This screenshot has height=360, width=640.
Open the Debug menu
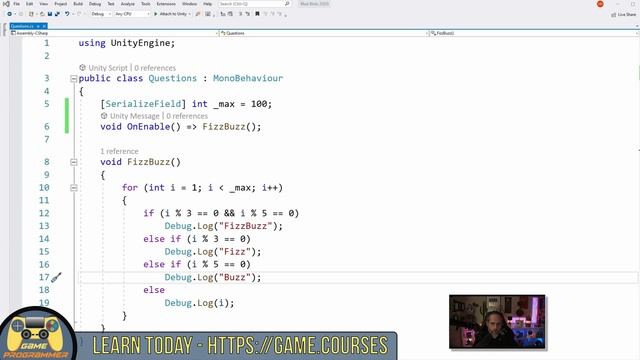pyautogui.click(x=95, y=4)
